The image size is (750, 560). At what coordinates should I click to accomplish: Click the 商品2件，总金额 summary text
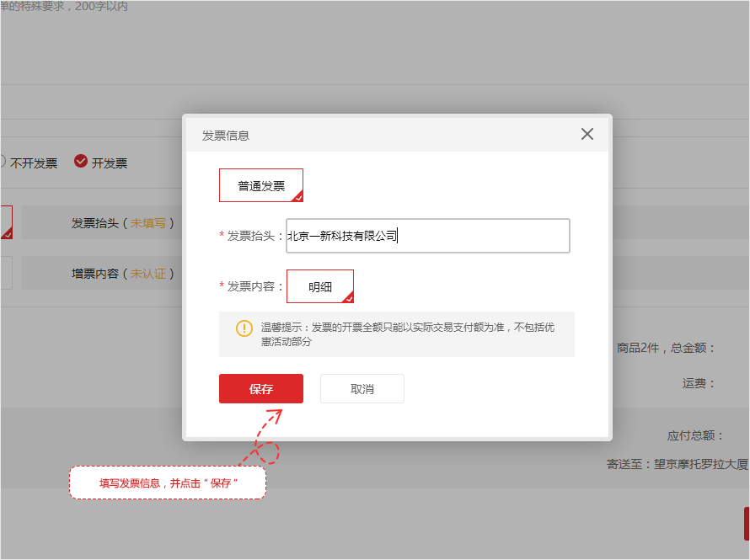point(666,348)
